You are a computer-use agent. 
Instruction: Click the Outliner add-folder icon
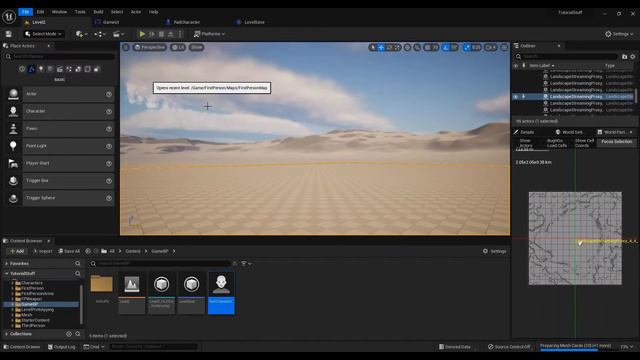[624, 56]
